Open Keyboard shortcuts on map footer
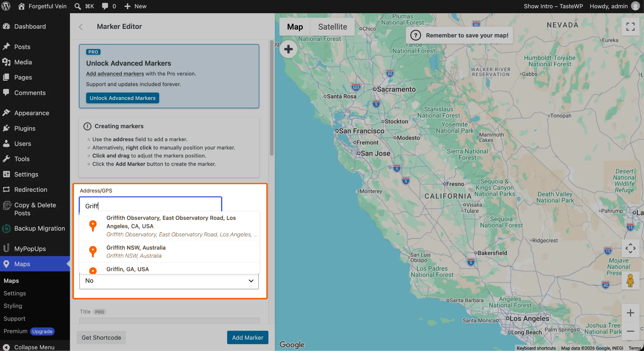Screen dimensions: 644x351 (x=536, y=348)
